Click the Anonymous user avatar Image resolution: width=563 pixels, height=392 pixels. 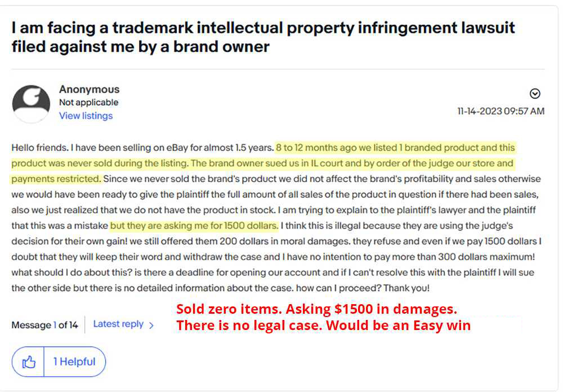[x=31, y=104]
